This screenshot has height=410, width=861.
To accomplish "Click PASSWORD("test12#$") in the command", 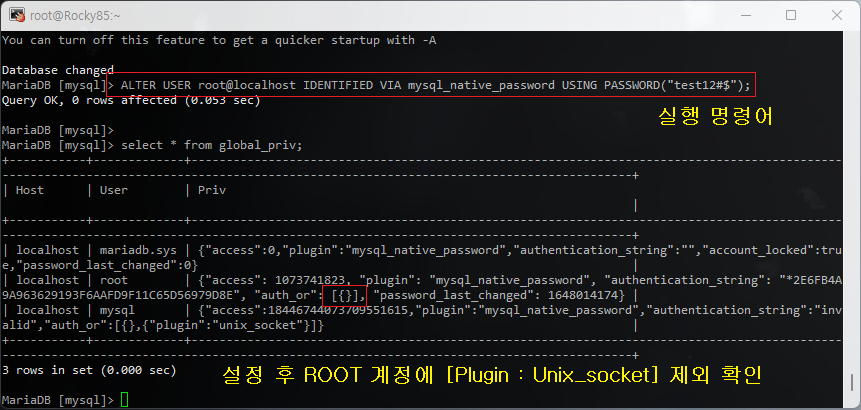I will (673, 85).
